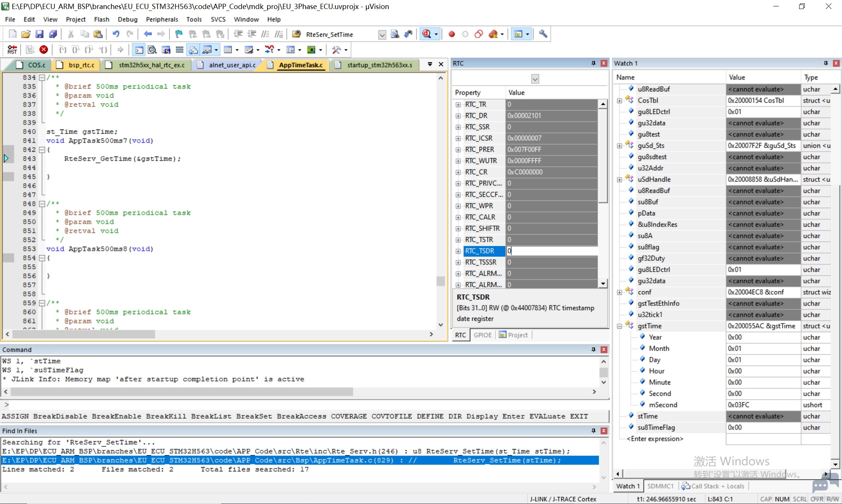Click the Enter expression field in Watch 1
Screen dimensions: 842x504
click(x=655, y=439)
